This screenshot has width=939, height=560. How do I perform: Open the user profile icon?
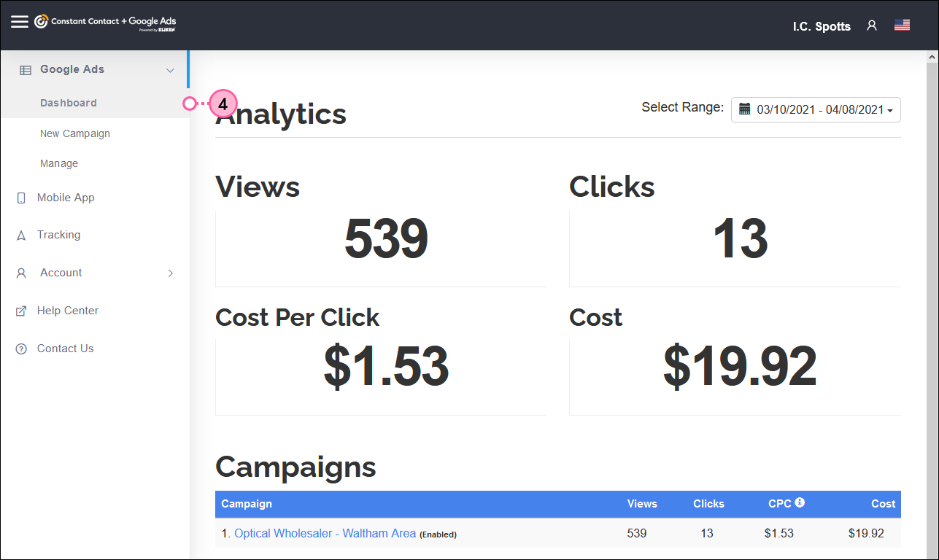point(872,25)
